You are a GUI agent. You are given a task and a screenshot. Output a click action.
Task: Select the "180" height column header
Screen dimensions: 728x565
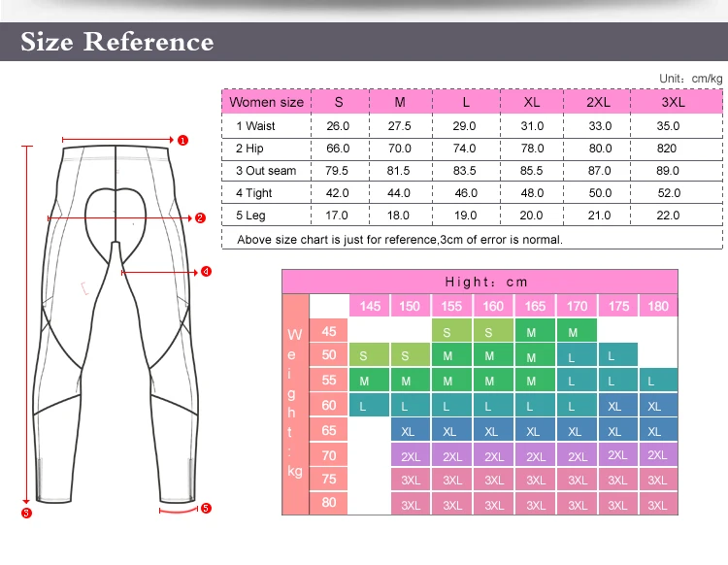(658, 306)
